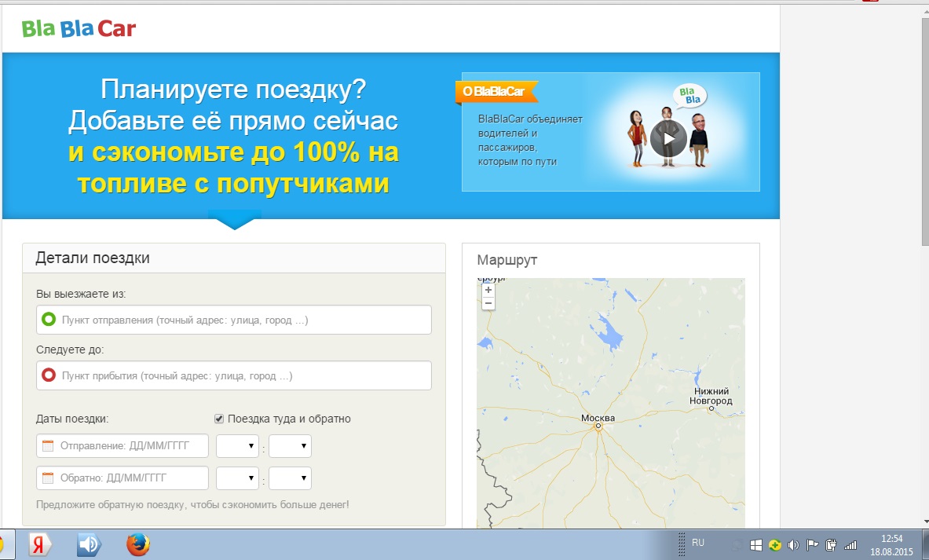Image resolution: width=929 pixels, height=560 pixels.
Task: Open the departure hour dropdown
Action: 237,445
